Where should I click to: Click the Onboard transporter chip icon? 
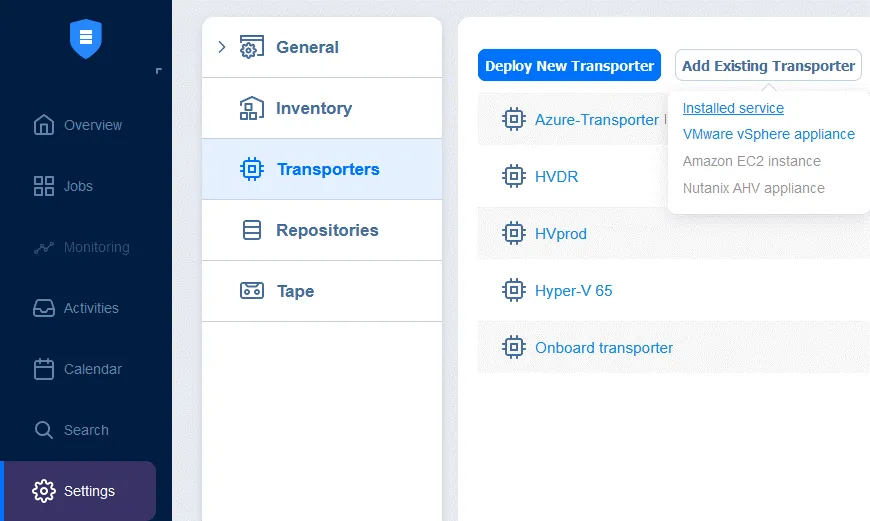tap(514, 348)
